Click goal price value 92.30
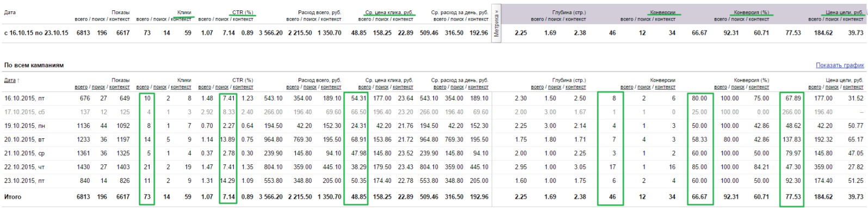Image resolution: width=868 pixels, height=208 pixels. point(793,181)
